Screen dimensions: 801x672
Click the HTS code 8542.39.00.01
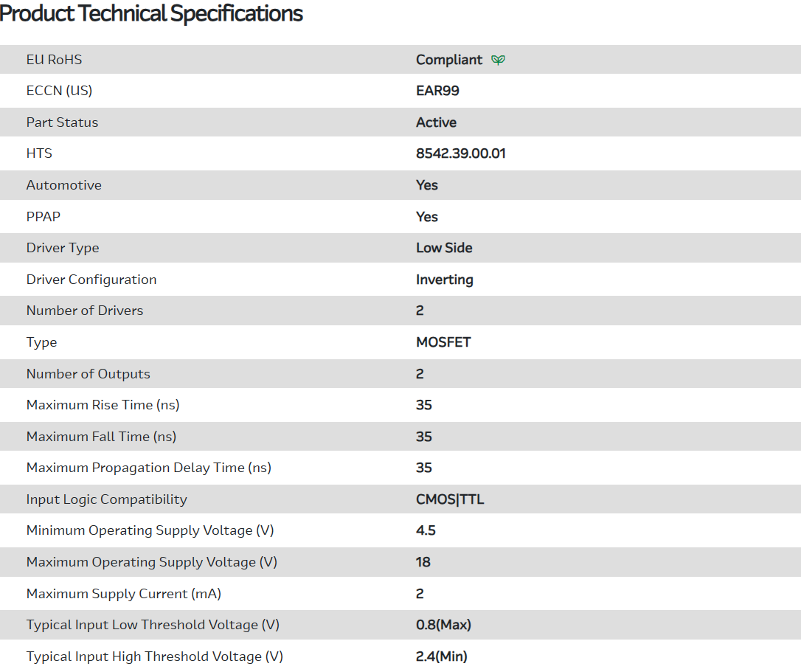click(460, 153)
